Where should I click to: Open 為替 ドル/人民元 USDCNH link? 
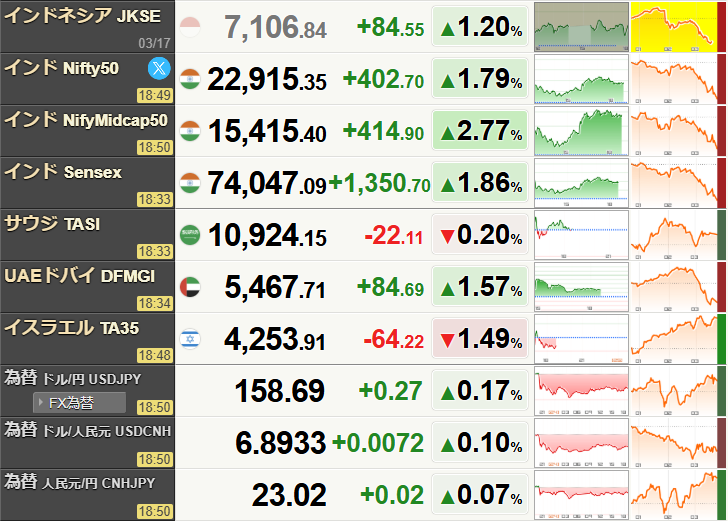pyautogui.click(x=88, y=430)
